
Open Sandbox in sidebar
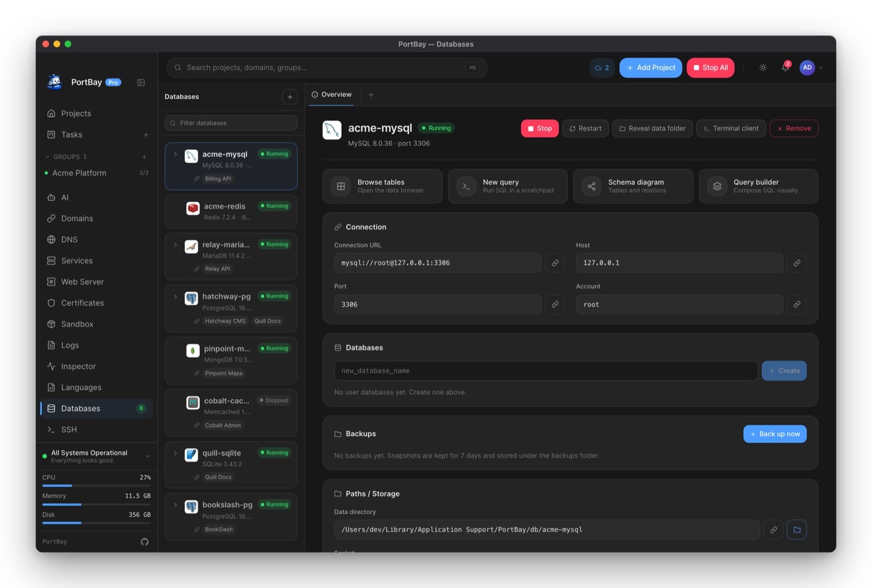point(96,324)
